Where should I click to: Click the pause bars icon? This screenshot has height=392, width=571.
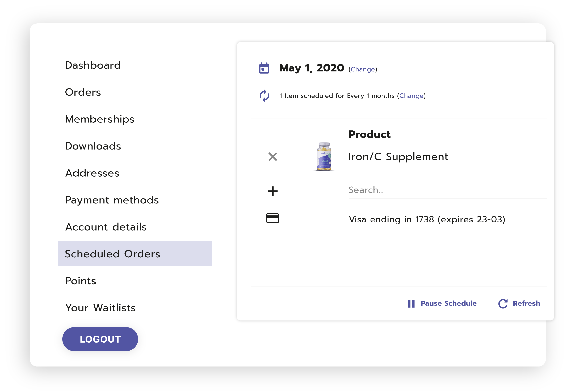tap(411, 304)
